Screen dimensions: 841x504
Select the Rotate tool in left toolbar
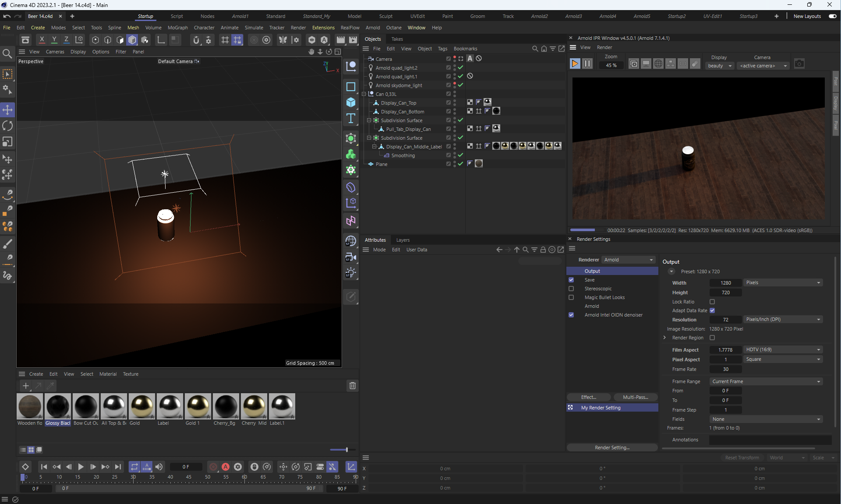pos(7,126)
